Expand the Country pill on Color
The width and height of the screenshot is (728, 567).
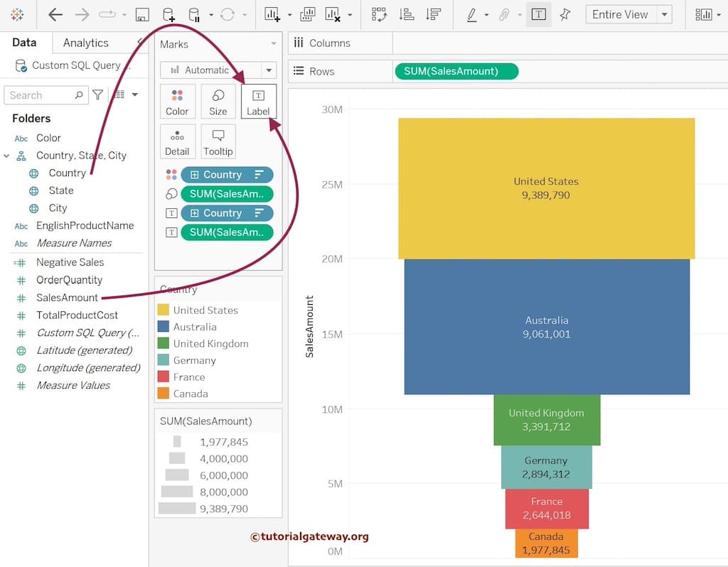pyautogui.click(x=195, y=175)
